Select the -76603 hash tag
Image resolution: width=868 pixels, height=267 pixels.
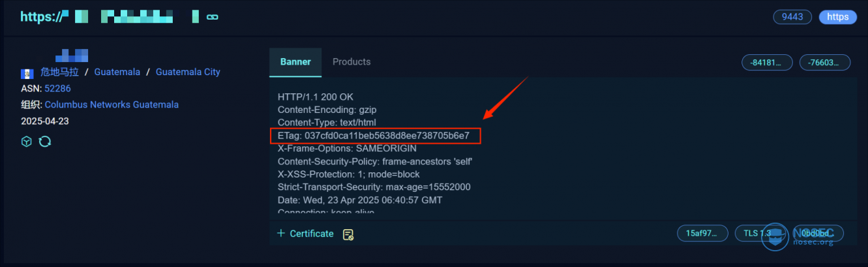(x=825, y=63)
